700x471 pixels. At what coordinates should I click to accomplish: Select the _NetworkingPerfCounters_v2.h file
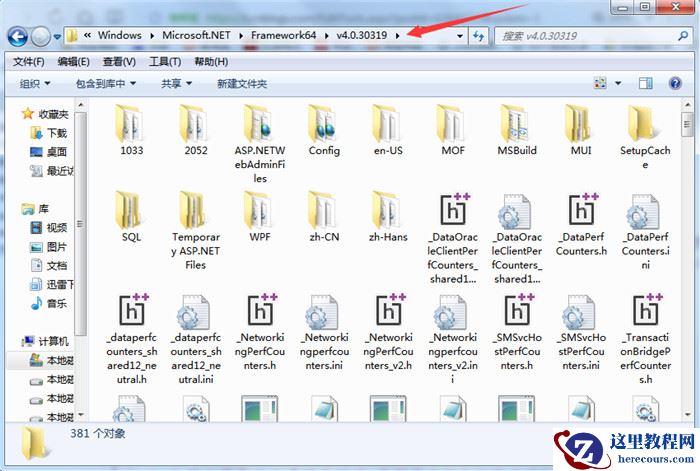pyautogui.click(x=388, y=333)
